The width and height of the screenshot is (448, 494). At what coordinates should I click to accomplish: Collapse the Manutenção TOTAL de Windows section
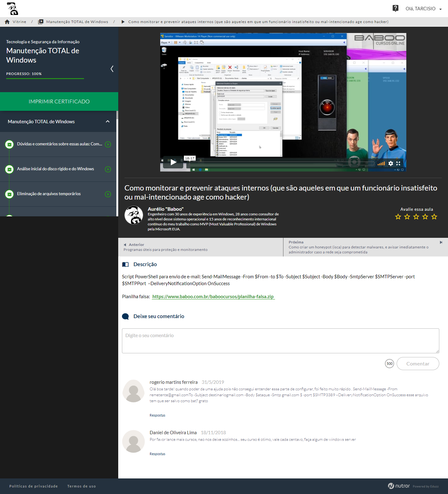coord(108,121)
